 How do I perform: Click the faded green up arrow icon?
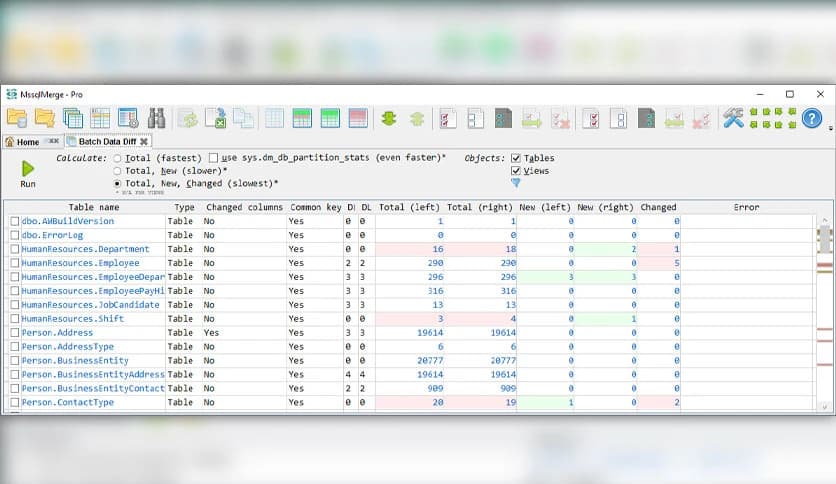coord(417,118)
